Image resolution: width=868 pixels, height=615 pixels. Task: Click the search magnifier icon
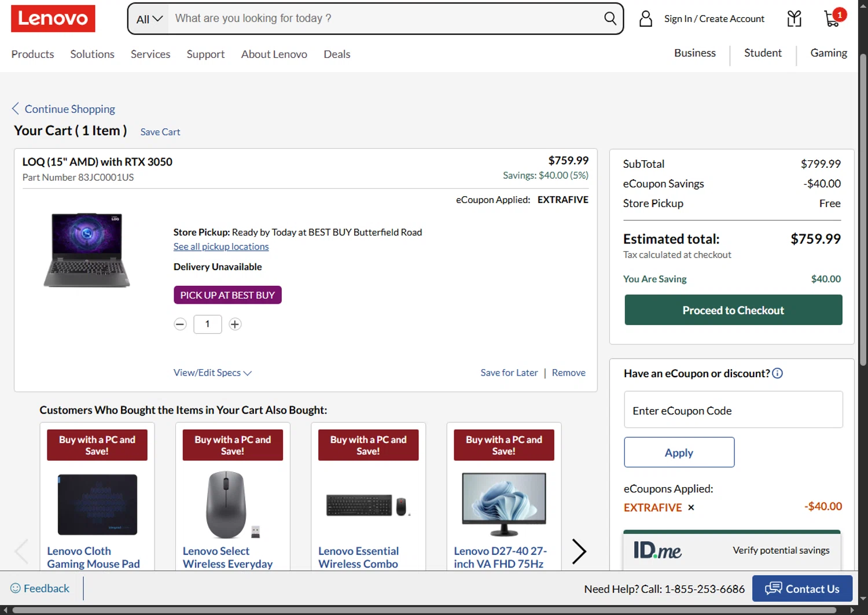pyautogui.click(x=610, y=19)
